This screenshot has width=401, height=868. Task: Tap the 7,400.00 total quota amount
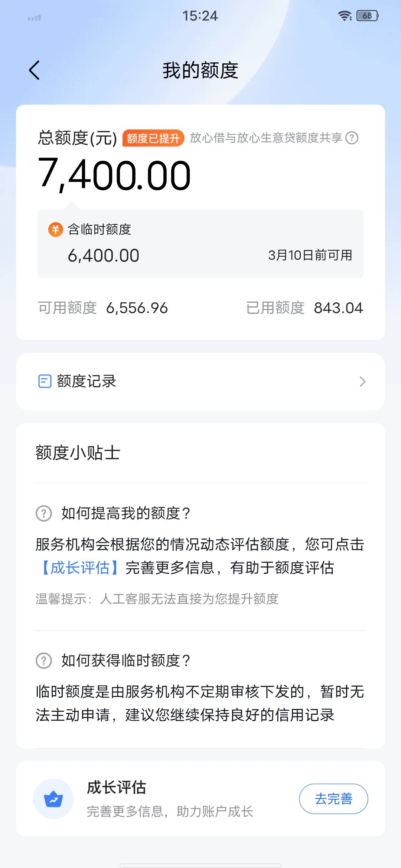pyautogui.click(x=114, y=175)
